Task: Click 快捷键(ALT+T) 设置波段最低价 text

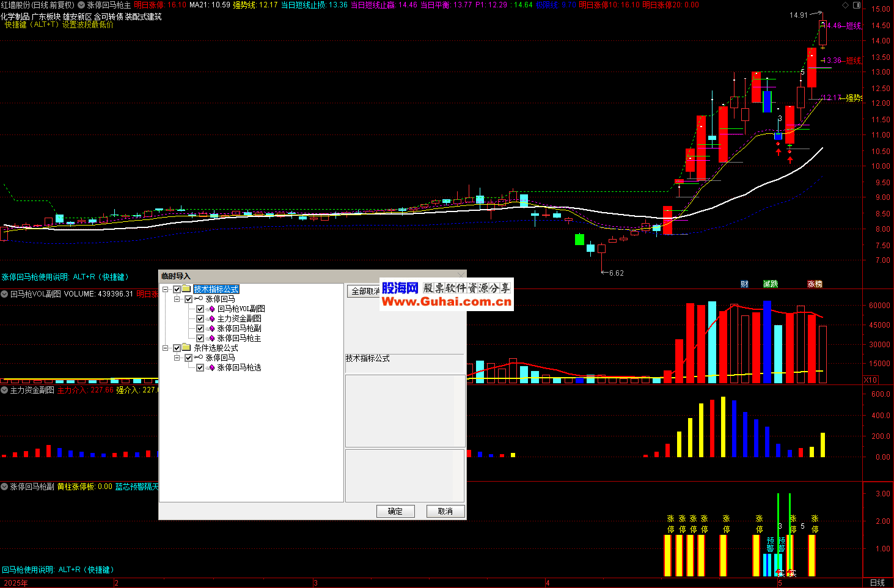Action: point(59,24)
